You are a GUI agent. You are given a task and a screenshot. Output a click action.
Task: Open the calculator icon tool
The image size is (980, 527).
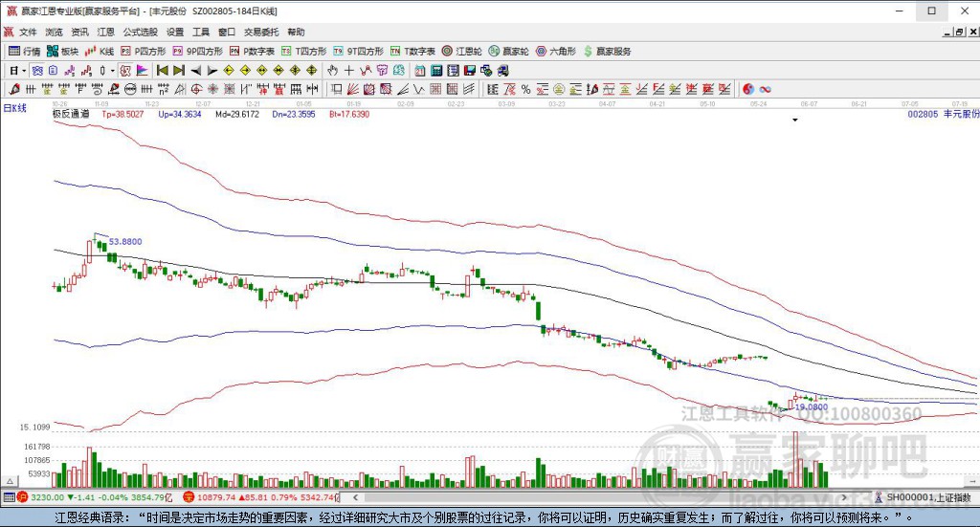[x=436, y=71]
